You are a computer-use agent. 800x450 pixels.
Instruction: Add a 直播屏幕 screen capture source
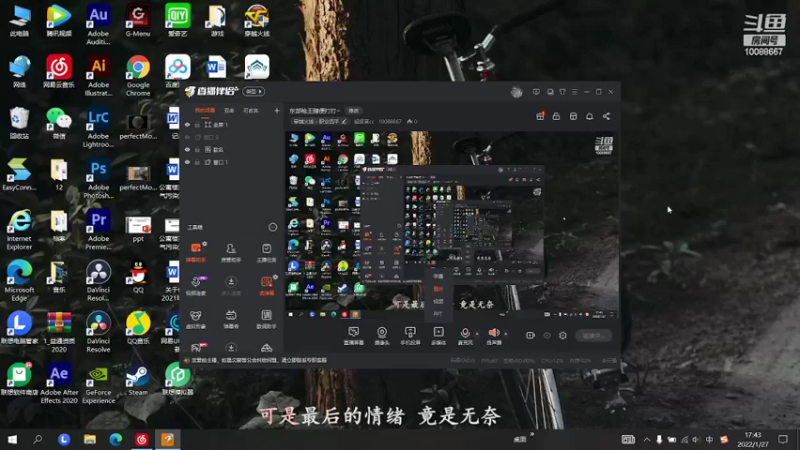point(354,336)
